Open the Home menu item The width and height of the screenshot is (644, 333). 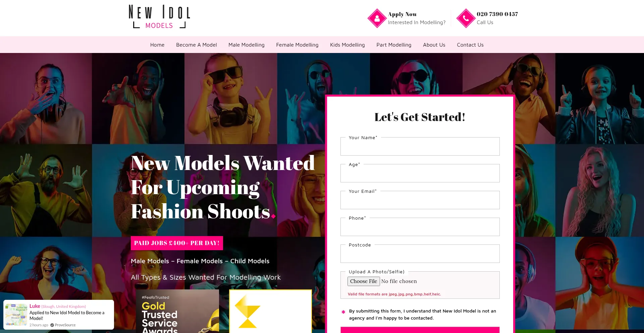[157, 45]
